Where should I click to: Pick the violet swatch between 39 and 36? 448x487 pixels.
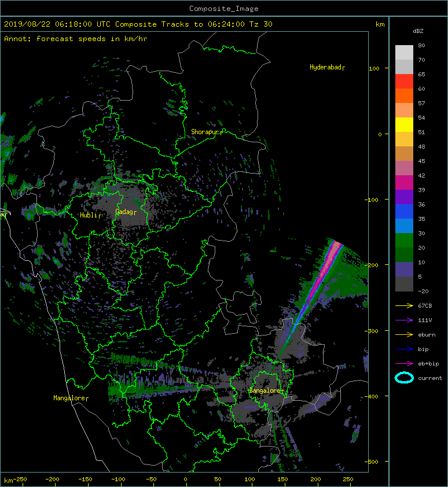(404, 197)
